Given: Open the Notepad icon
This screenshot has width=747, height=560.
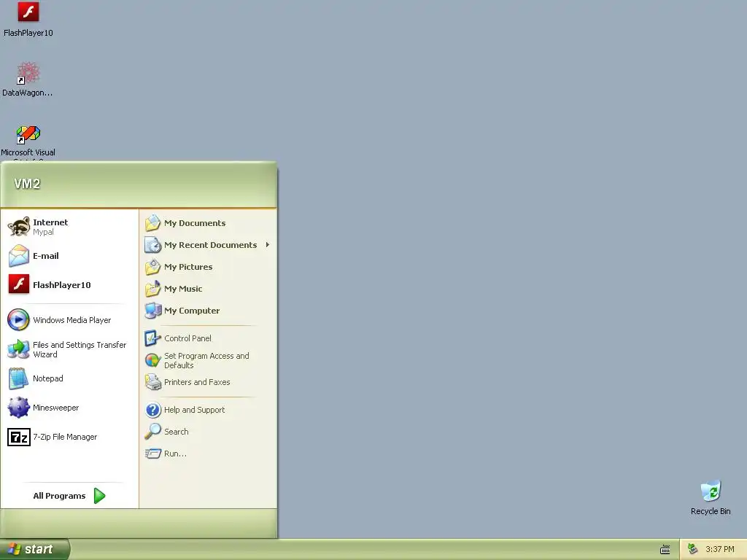Looking at the screenshot, I should (18, 378).
